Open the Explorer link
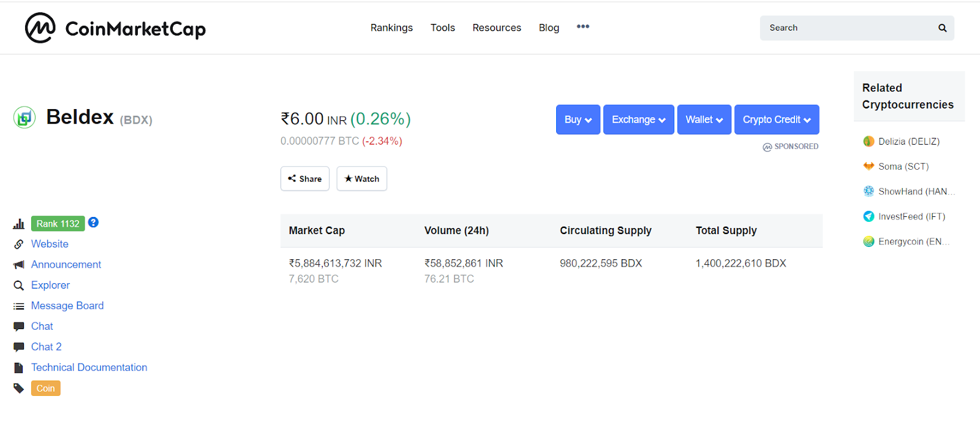 (x=50, y=285)
